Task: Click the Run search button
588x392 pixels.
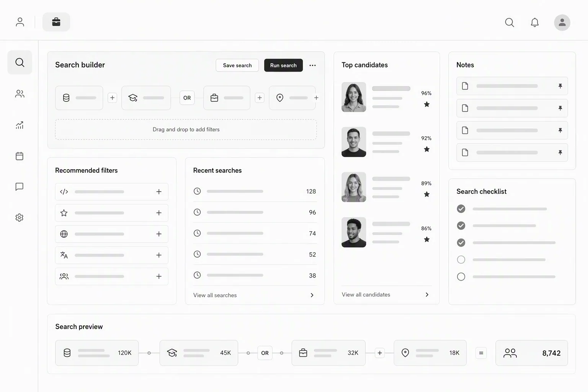Action: (x=283, y=65)
